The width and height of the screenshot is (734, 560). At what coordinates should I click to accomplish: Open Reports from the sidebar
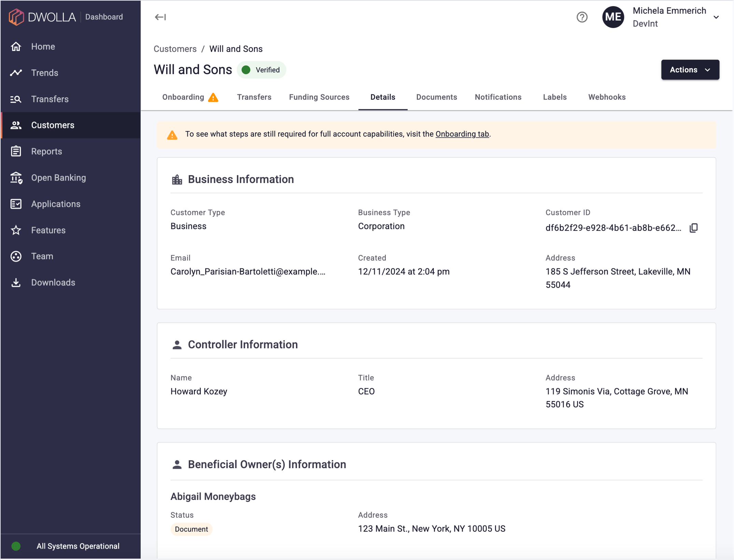tap(71, 151)
